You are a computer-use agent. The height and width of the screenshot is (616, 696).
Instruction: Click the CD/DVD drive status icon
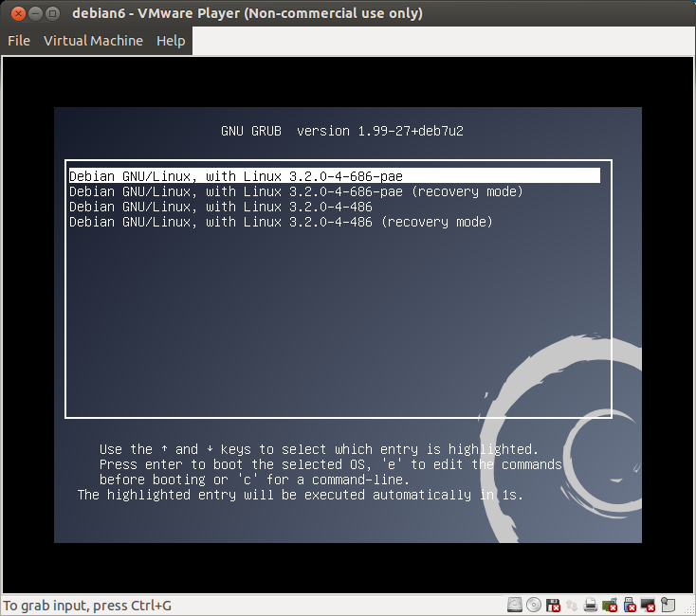tap(534, 605)
